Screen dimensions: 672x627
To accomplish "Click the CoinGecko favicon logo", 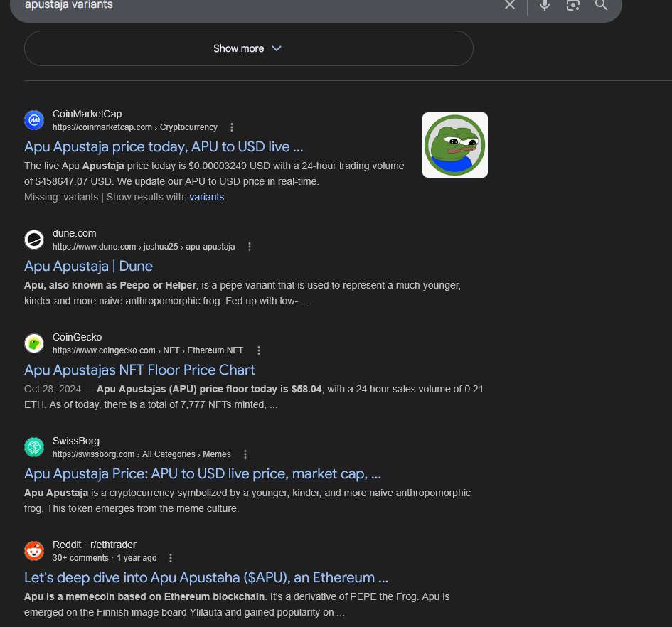I will click(x=34, y=343).
